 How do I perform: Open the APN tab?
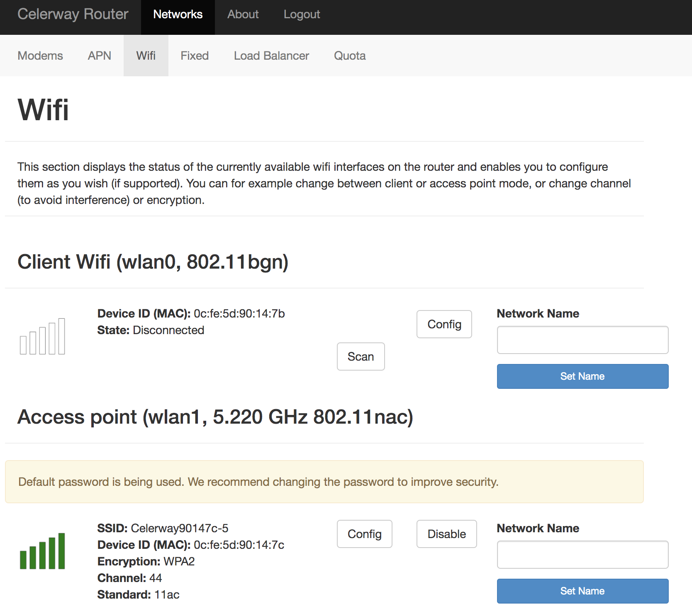(x=99, y=56)
